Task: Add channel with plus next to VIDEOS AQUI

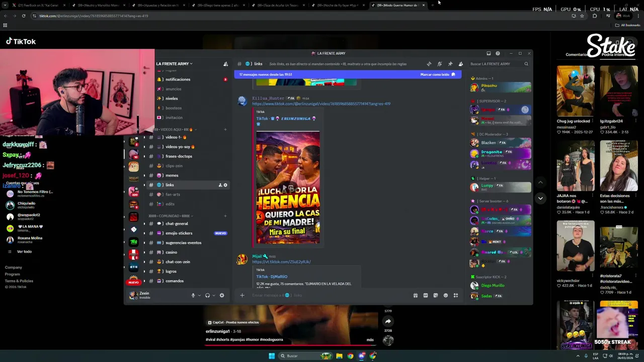Action: tap(225, 130)
